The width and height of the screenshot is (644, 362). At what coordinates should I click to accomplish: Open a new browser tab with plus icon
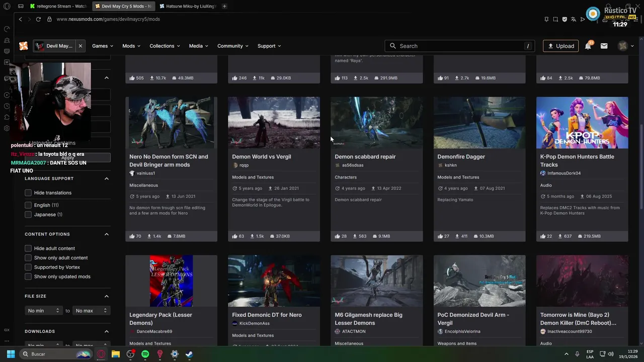(224, 6)
